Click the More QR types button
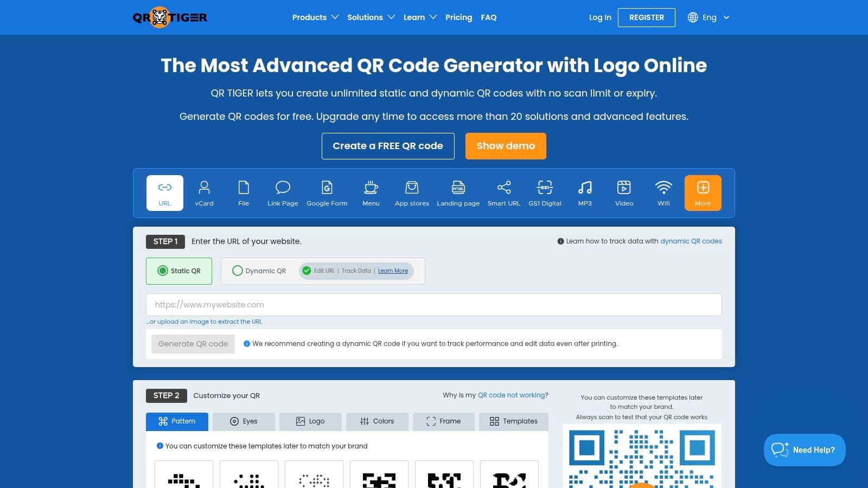The image size is (868, 488). point(703,192)
